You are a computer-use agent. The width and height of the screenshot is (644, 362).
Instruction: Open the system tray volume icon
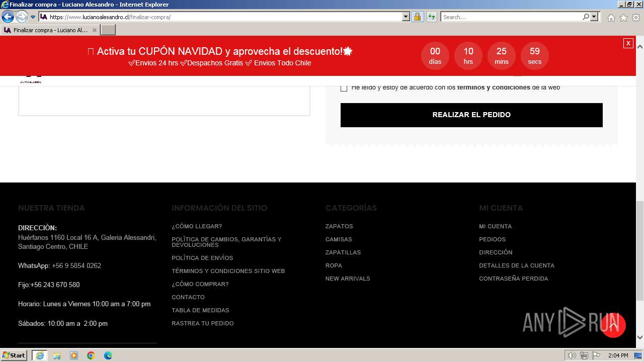(572, 355)
